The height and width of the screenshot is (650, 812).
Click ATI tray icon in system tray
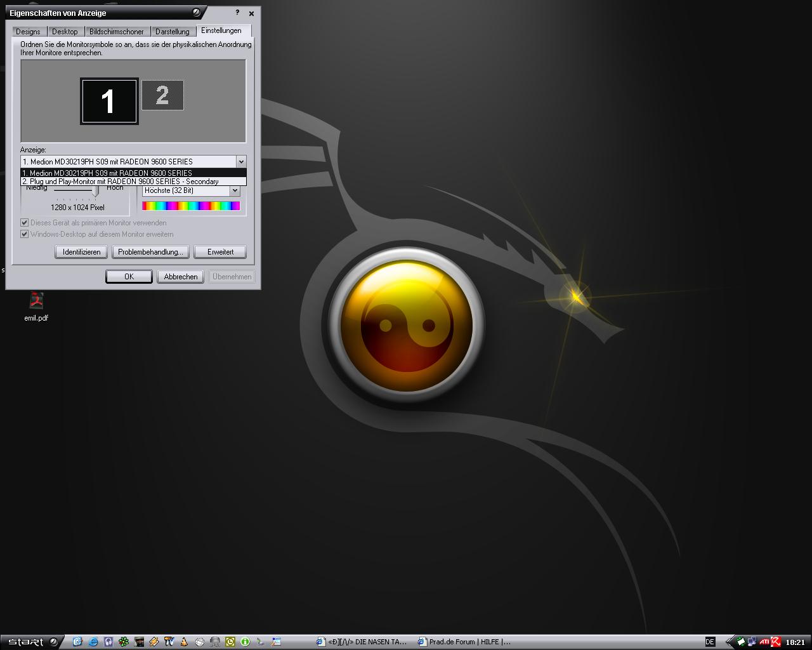764,642
